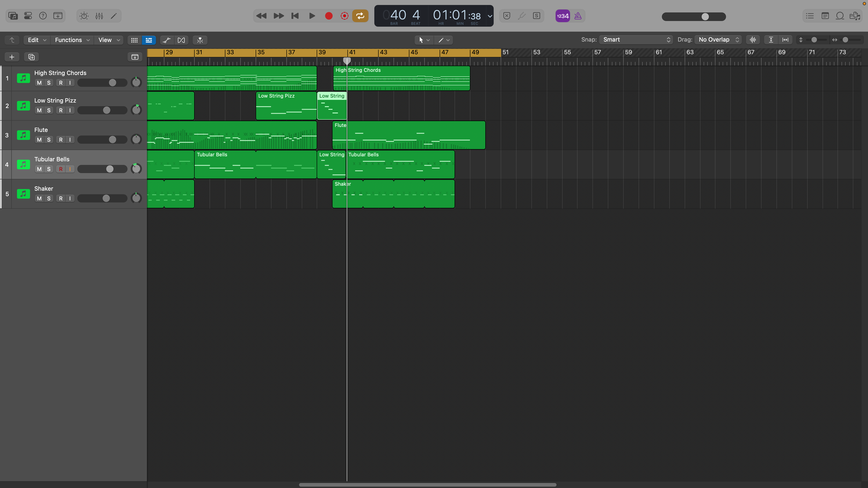
Task: Toggle vertical auto zoom button
Action: coord(771,40)
